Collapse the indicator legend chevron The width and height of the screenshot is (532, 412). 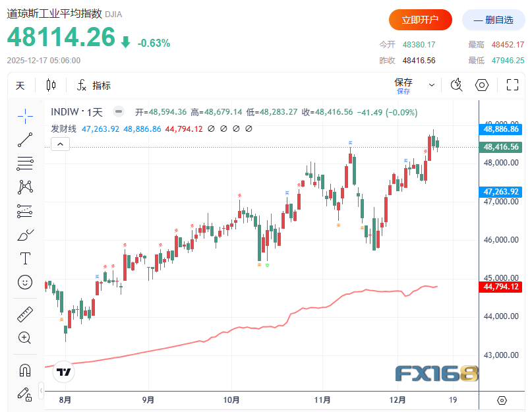point(61,144)
